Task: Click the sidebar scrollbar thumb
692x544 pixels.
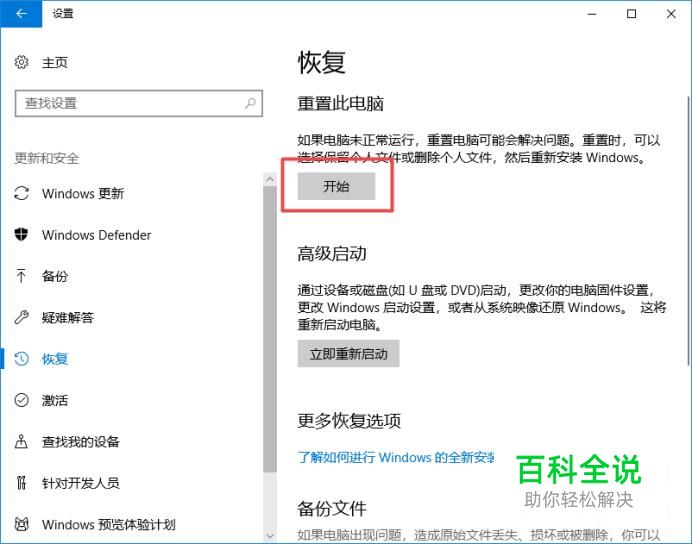Action: click(270, 329)
